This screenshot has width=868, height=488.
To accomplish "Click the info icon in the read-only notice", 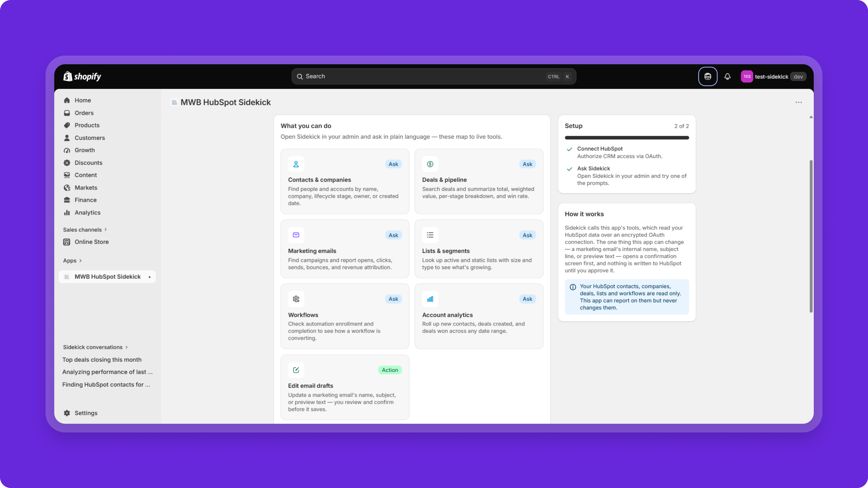I will pyautogui.click(x=573, y=287).
